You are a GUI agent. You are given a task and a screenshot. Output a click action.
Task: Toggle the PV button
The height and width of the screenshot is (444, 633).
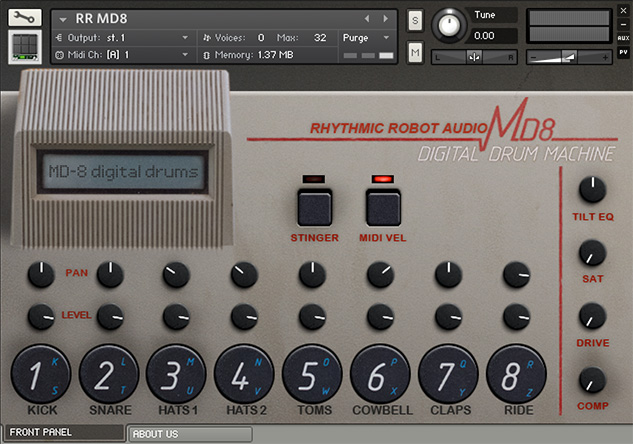623,52
